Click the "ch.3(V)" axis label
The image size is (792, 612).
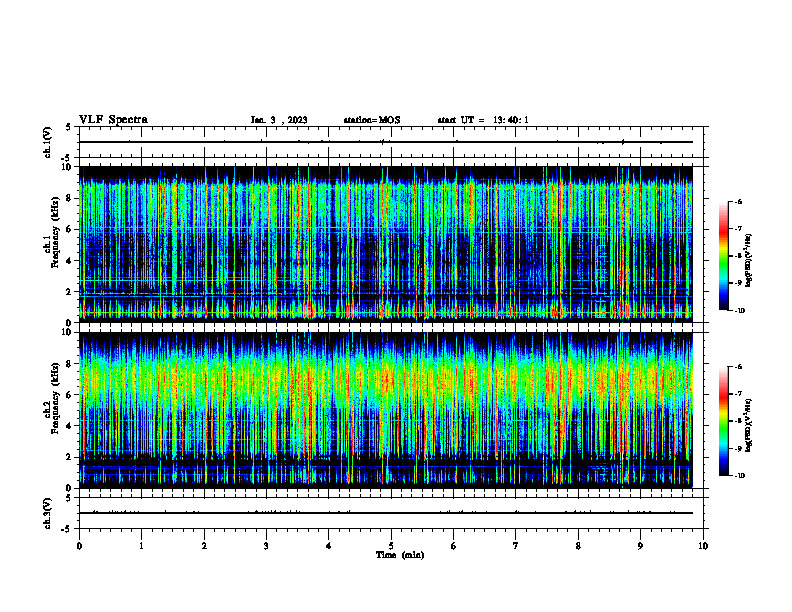[x=47, y=513]
